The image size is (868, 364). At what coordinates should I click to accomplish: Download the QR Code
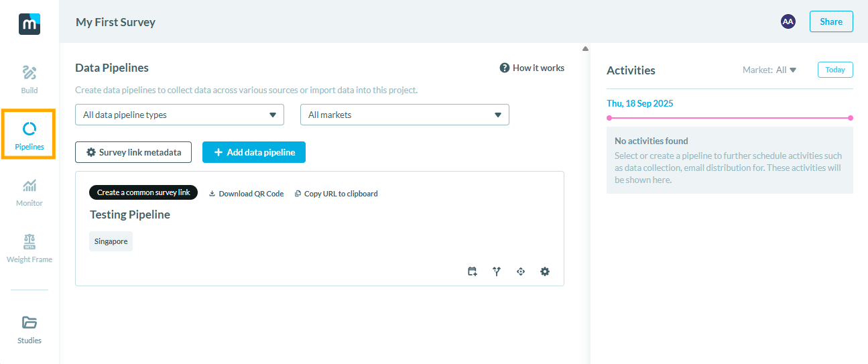click(x=246, y=194)
